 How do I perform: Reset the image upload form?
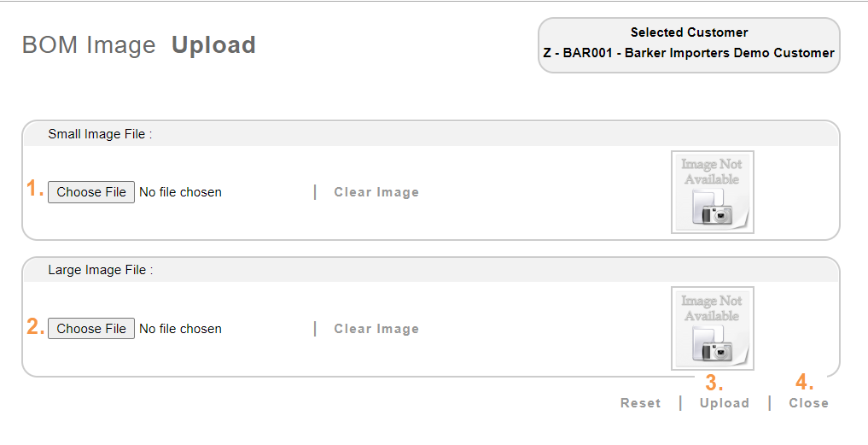[640, 403]
